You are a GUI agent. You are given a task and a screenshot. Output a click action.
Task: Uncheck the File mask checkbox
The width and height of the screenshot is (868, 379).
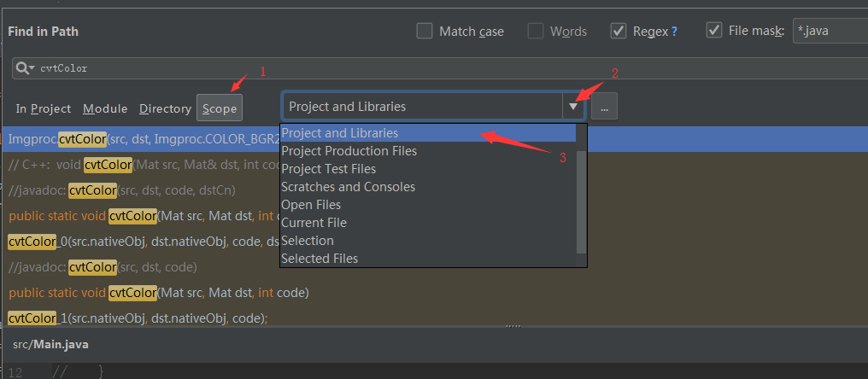pyautogui.click(x=715, y=30)
